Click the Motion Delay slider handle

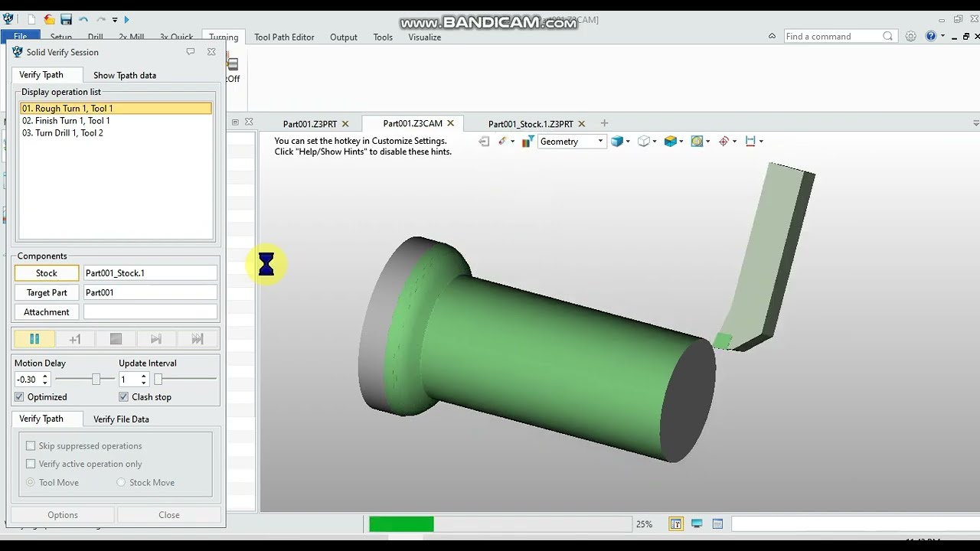(x=96, y=380)
